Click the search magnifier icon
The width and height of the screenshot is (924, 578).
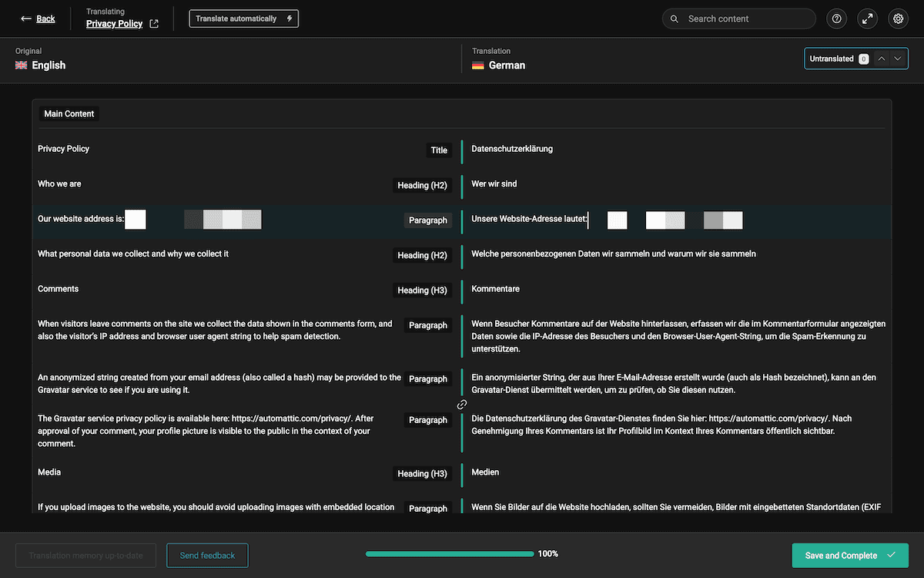(x=675, y=18)
